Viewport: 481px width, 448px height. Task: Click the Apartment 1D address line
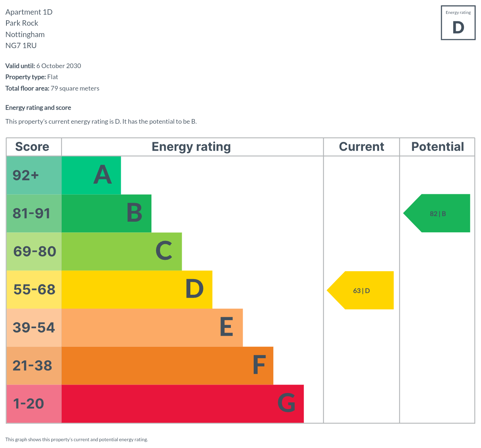[x=29, y=12]
